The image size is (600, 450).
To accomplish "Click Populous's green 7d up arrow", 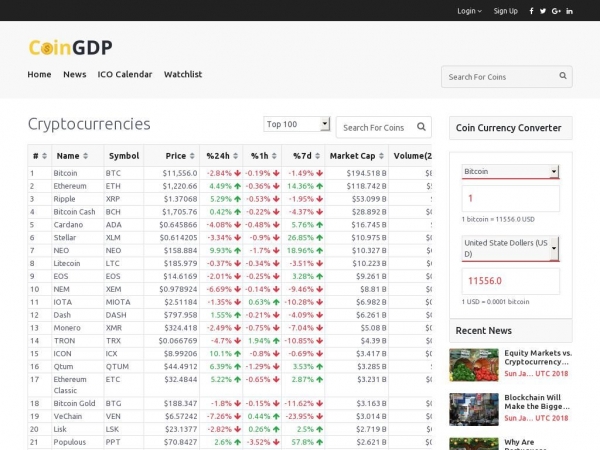I will point(320,442).
